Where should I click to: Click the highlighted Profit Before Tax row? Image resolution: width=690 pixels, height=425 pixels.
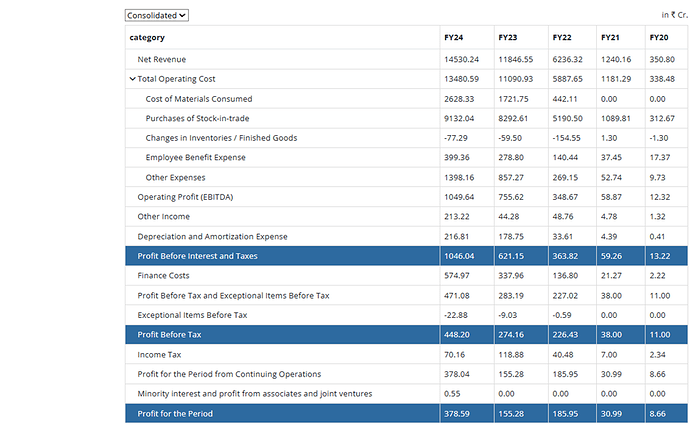pyautogui.click(x=169, y=335)
